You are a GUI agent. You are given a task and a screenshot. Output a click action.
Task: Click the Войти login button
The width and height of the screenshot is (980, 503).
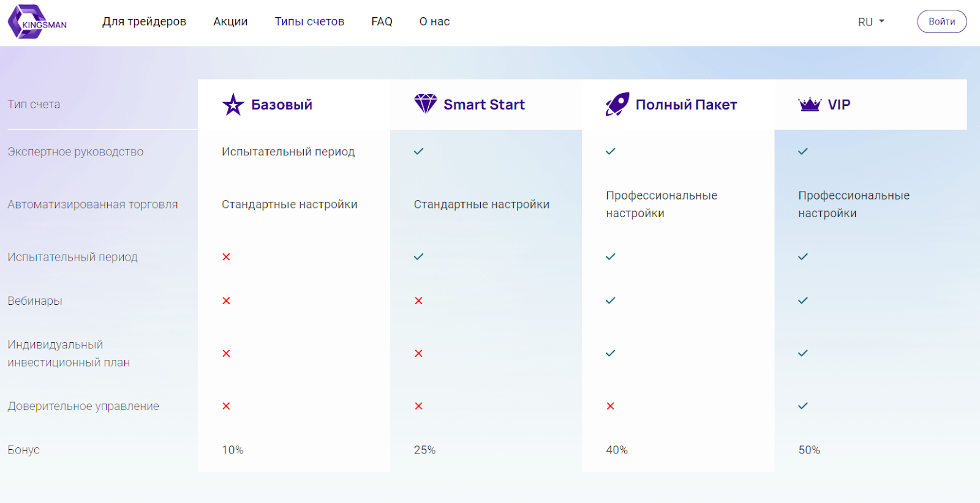941,21
